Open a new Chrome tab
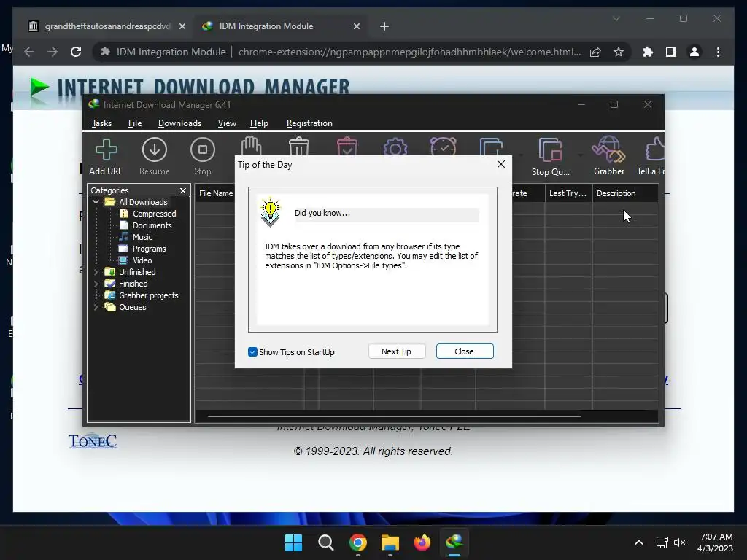Viewport: 747px width, 560px height. tap(384, 26)
